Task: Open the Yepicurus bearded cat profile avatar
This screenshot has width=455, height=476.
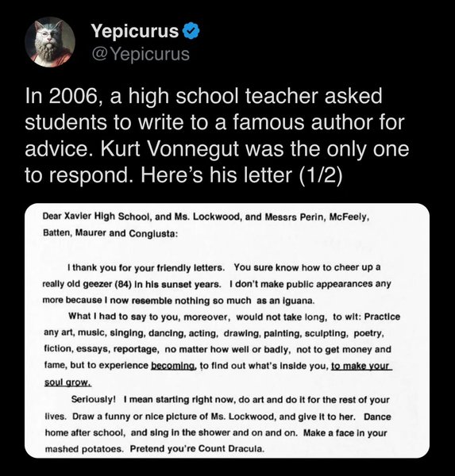Action: click(50, 42)
